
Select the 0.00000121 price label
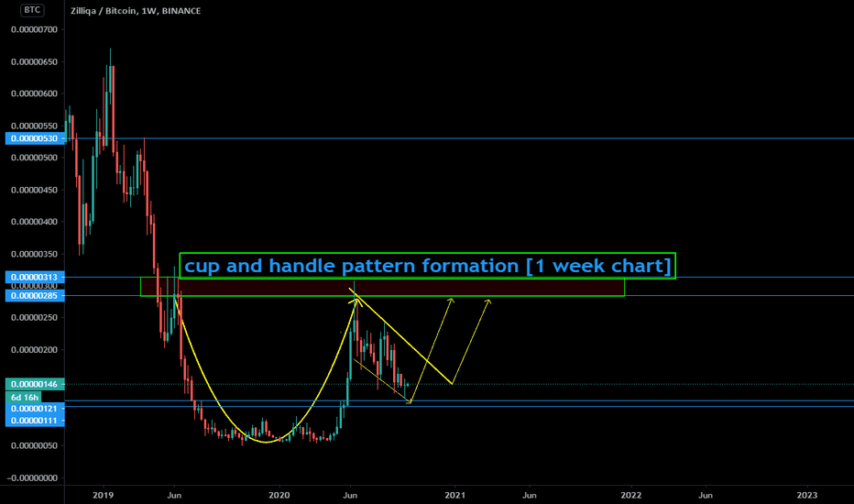click(35, 409)
